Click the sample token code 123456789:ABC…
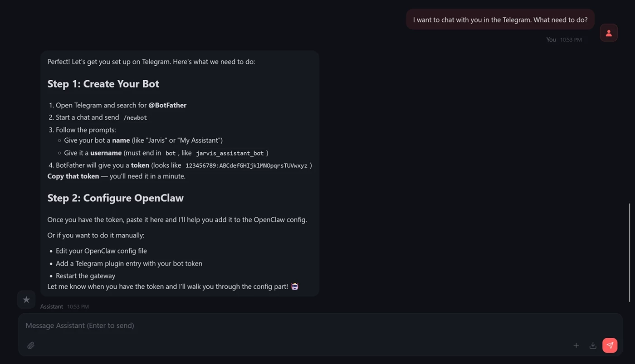This screenshot has height=364, width=635. [246, 166]
